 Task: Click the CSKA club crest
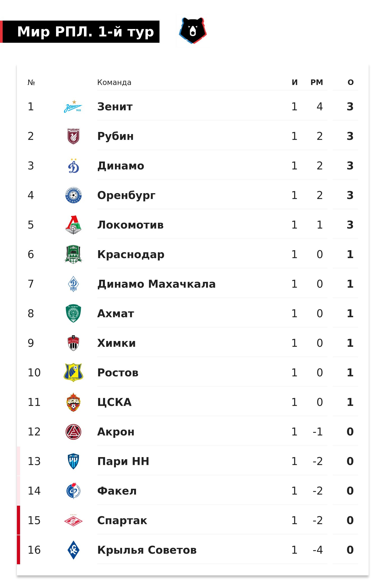pyautogui.click(x=73, y=402)
